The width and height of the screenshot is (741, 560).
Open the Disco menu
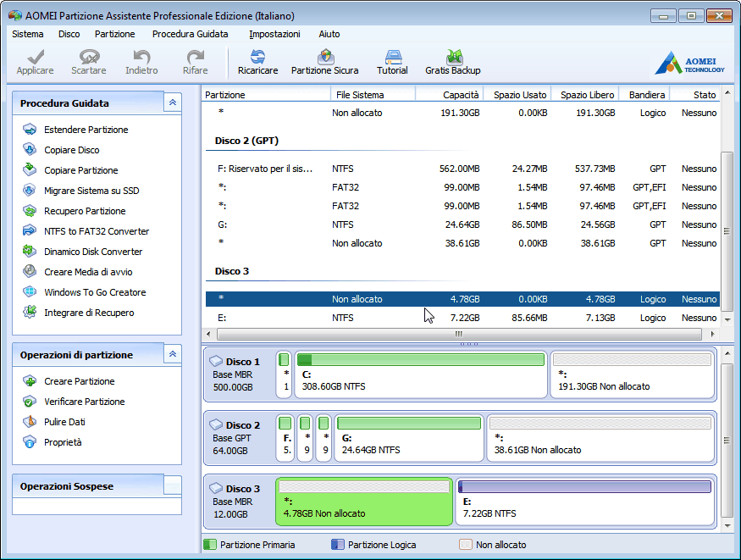(69, 34)
